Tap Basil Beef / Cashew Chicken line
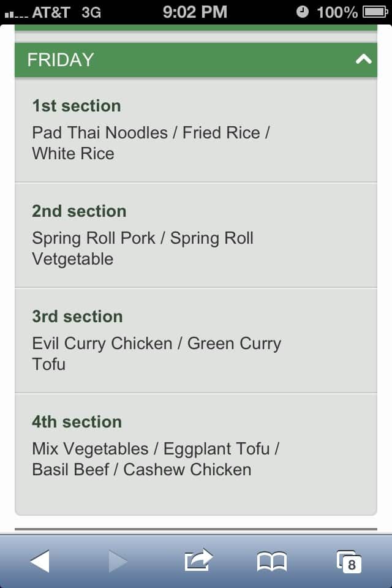Viewport: 392px width, 588px height. (x=141, y=470)
